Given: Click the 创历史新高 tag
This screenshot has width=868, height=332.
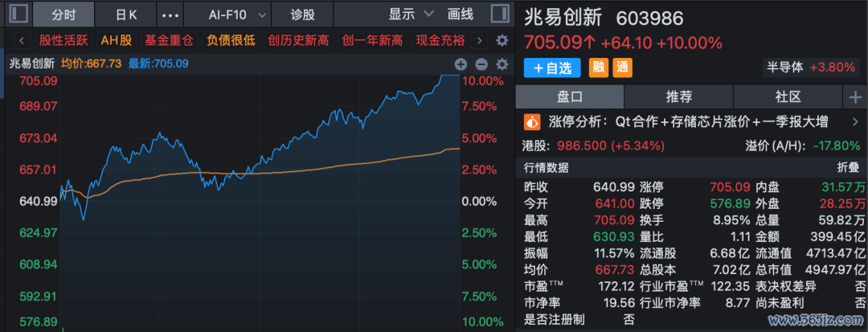Looking at the screenshot, I should [298, 40].
